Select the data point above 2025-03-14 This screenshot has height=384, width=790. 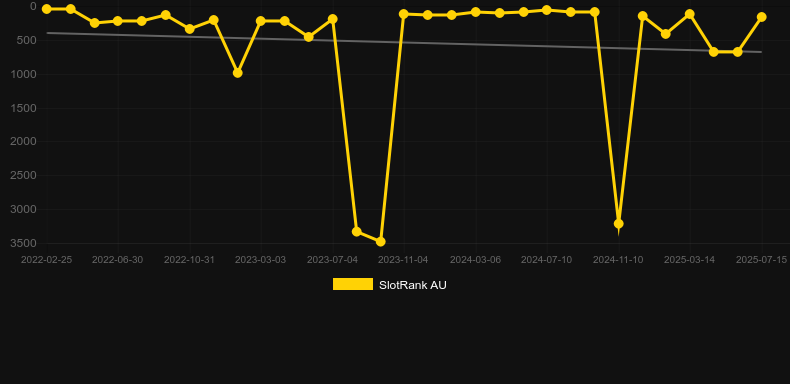[x=690, y=14]
